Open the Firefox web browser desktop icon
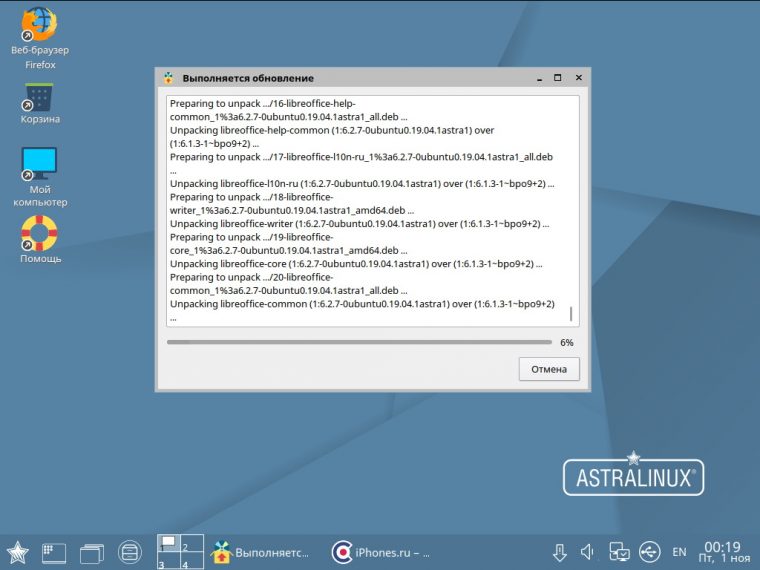 tap(39, 38)
